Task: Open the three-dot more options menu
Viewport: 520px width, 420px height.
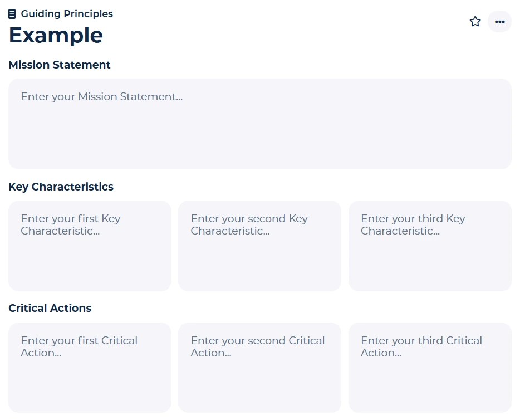Action: point(499,22)
